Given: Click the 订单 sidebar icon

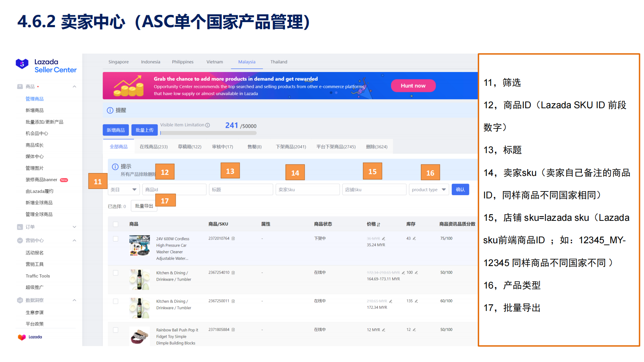Looking at the screenshot, I should point(20,227).
